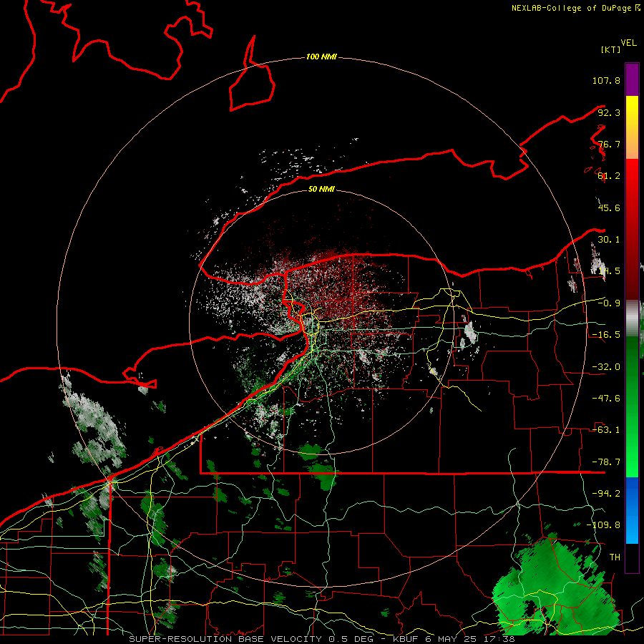The height and width of the screenshot is (644, 644).
Task: Select the -63.1 legend value
Action: coord(606,430)
